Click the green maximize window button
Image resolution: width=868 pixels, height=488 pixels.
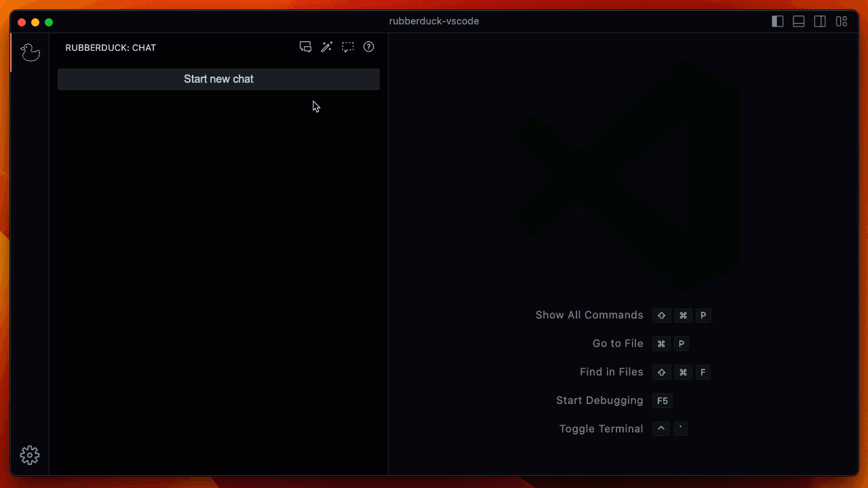(49, 22)
